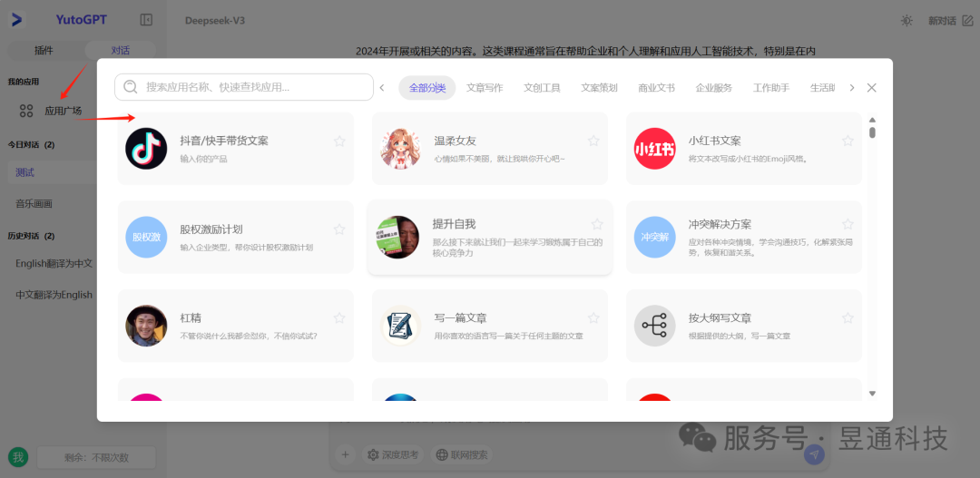Click the dialog scrollbar thumb

pos(873,132)
